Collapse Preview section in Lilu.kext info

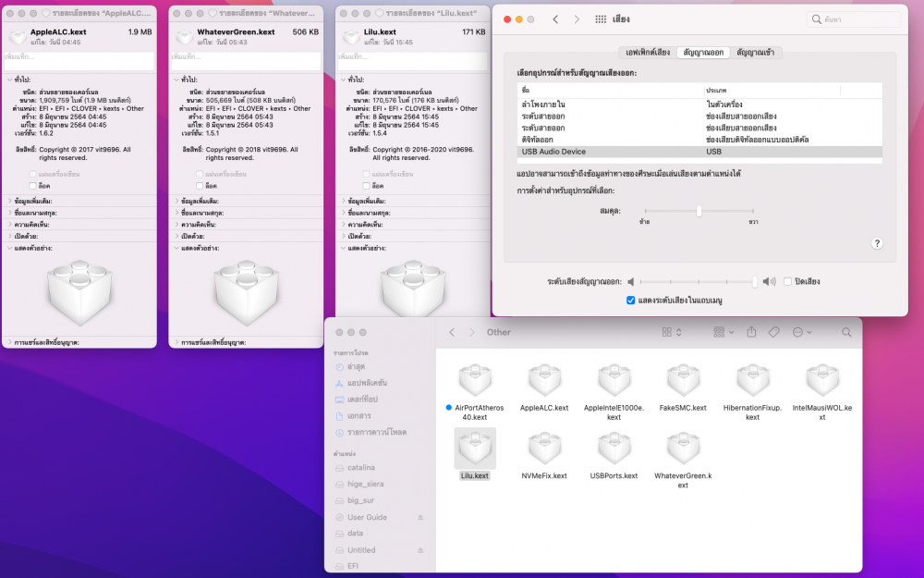[x=343, y=248]
